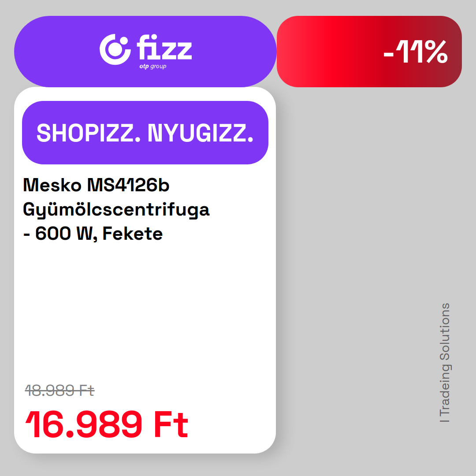This screenshot has height=476, width=476.
Task: Click the crossed-out 18.989 Ft old price
Action: click(60, 390)
